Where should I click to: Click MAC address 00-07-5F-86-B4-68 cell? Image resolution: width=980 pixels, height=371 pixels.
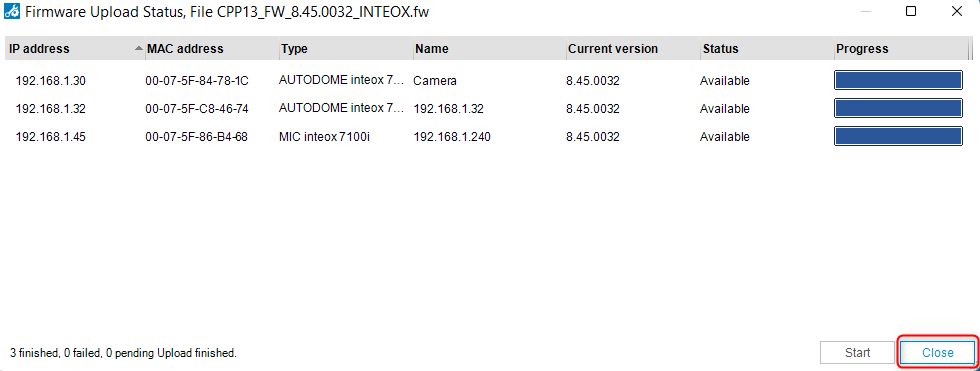(196, 137)
